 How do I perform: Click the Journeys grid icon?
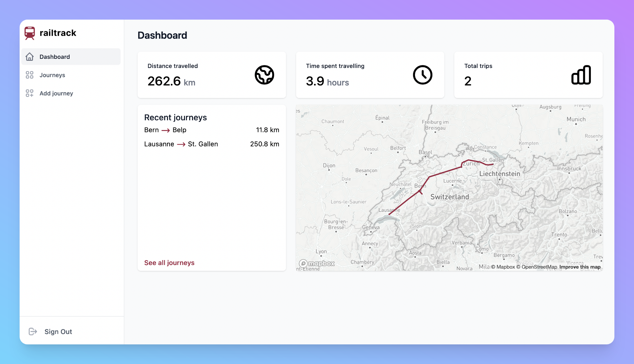click(x=30, y=75)
